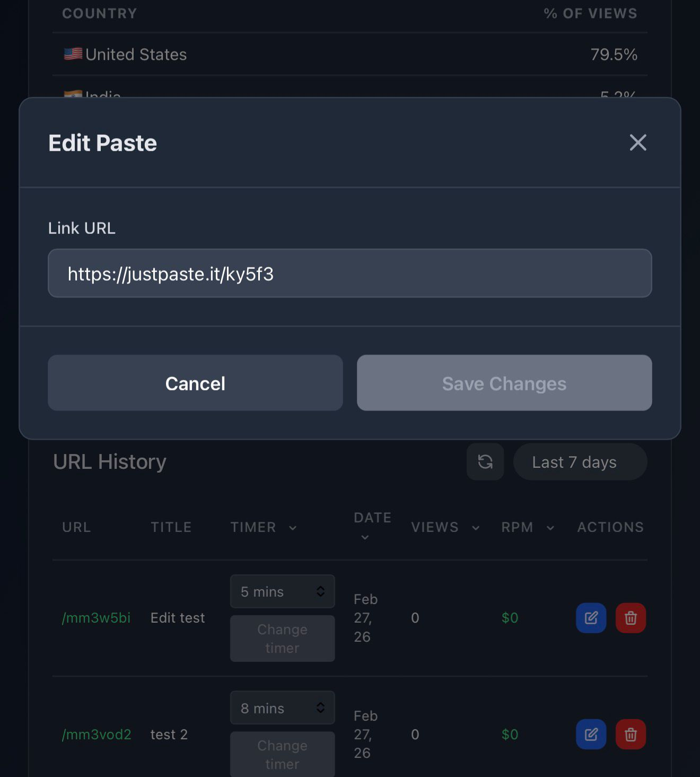Viewport: 700px width, 777px height.
Task: Cancel the paste edit
Action: [x=195, y=383]
